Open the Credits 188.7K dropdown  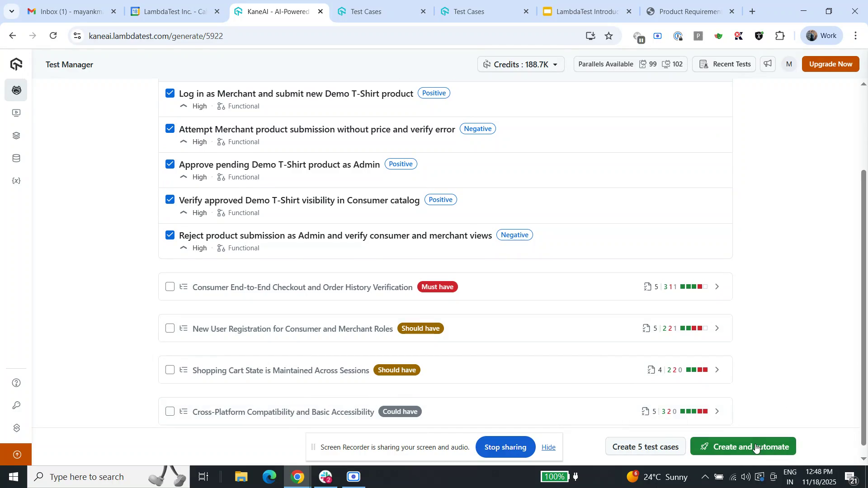[x=520, y=64]
